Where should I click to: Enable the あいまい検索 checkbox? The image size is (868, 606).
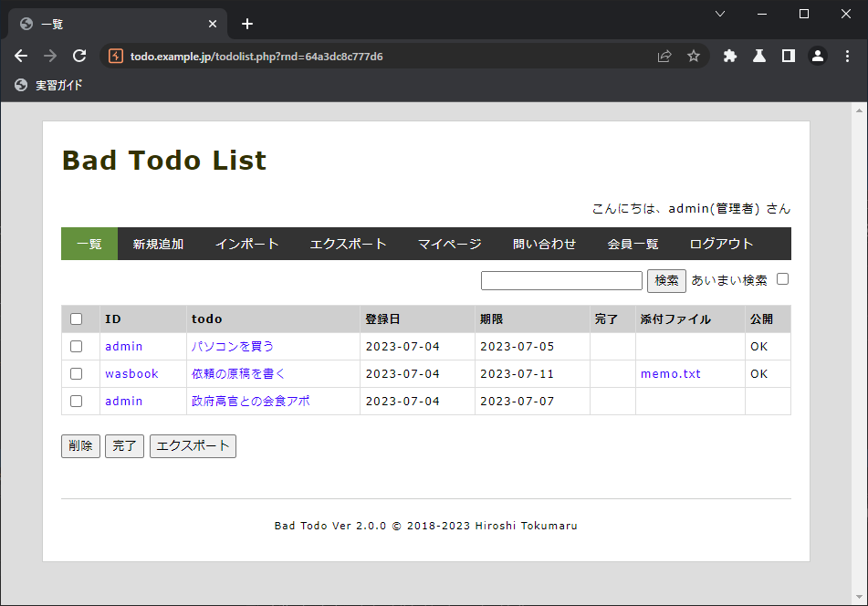pos(783,279)
